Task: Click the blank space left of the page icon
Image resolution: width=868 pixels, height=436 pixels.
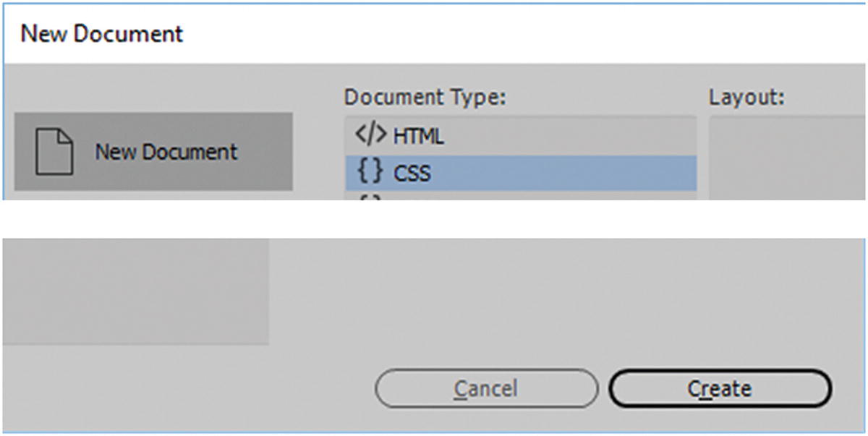Action: [x=25, y=152]
